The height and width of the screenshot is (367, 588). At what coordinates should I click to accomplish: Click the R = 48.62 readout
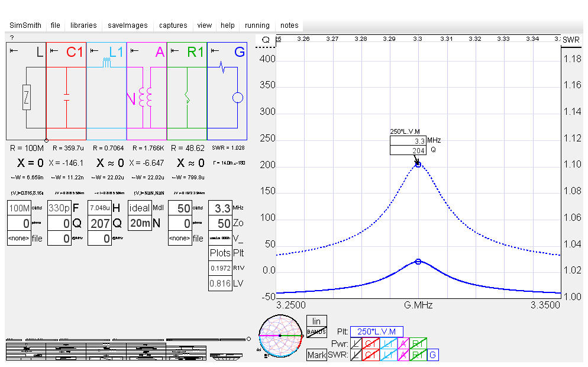[188, 148]
